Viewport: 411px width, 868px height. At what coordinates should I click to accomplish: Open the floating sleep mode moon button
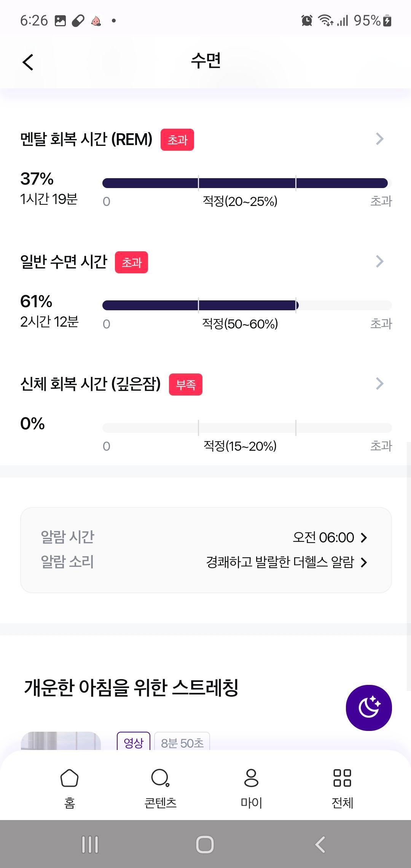click(369, 707)
